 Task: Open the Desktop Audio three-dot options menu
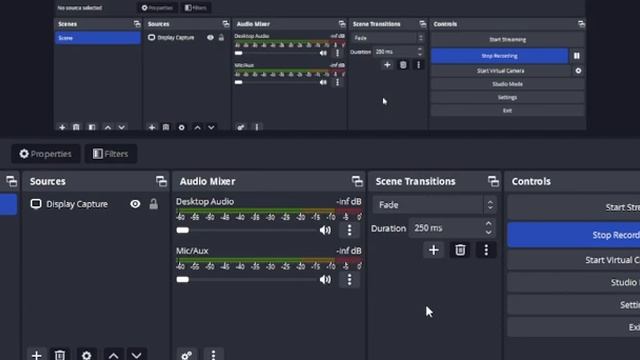[349, 230]
